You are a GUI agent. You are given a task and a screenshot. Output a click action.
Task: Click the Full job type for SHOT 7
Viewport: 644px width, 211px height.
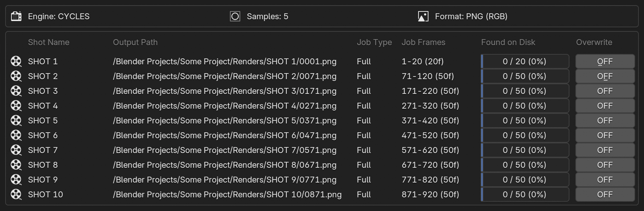(x=364, y=150)
